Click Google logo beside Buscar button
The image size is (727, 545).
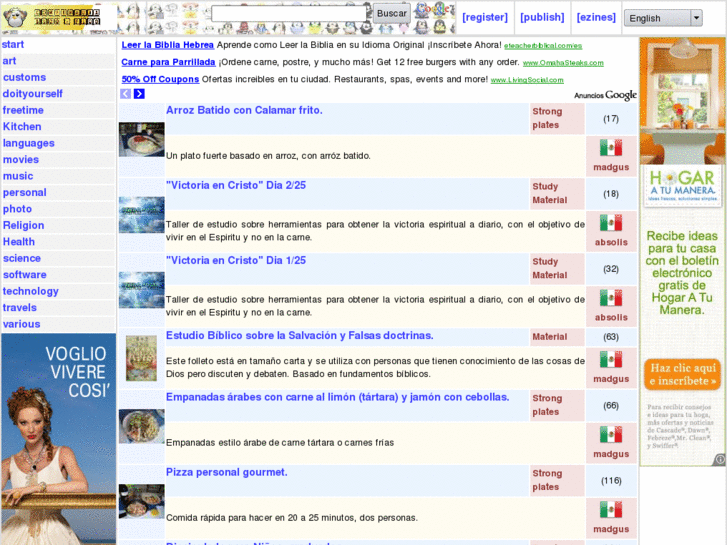tap(432, 9)
